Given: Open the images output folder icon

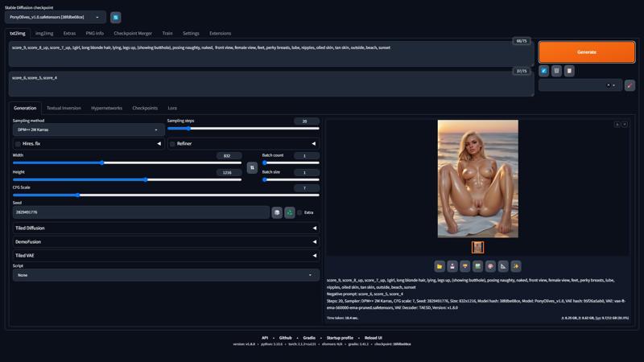Looking at the screenshot, I should point(440,266).
